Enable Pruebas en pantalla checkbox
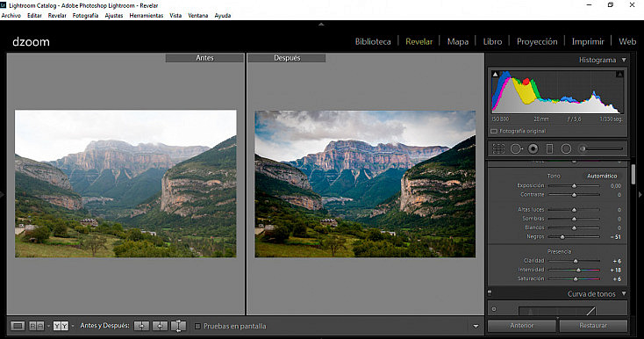This screenshot has height=339, width=644. 197,326
